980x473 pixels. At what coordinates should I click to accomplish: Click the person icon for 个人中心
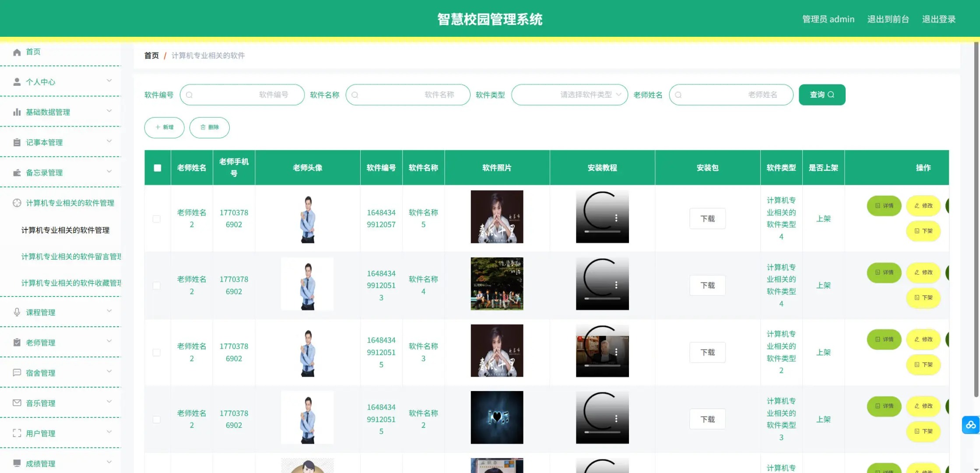(x=17, y=82)
